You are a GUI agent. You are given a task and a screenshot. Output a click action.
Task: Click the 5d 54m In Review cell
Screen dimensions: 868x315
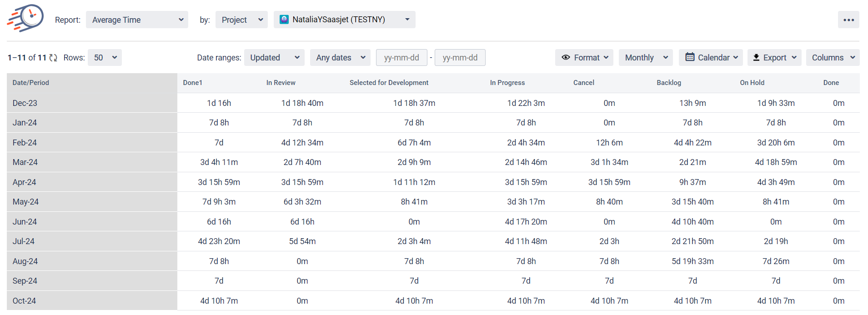302,241
